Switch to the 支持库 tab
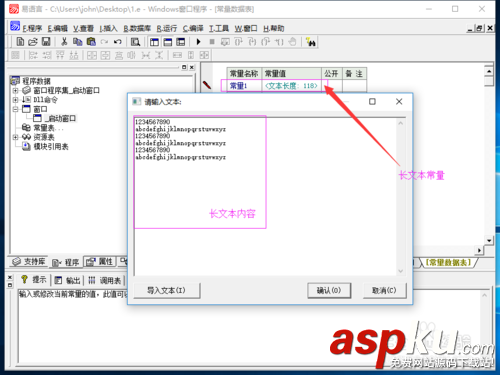500x375 pixels. [28, 262]
